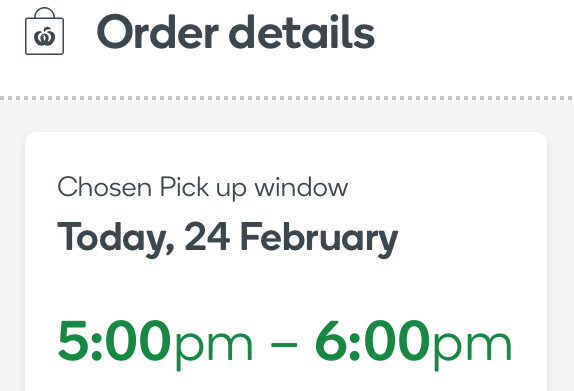Viewport: 574px width, 391px height.
Task: Click the word "Order" in the heading
Action: pyautogui.click(x=157, y=32)
